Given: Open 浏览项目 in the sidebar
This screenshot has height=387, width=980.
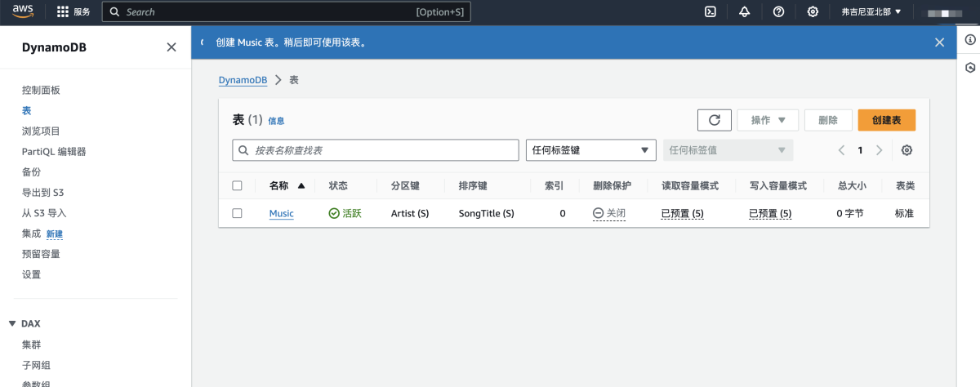Looking at the screenshot, I should 41,131.
